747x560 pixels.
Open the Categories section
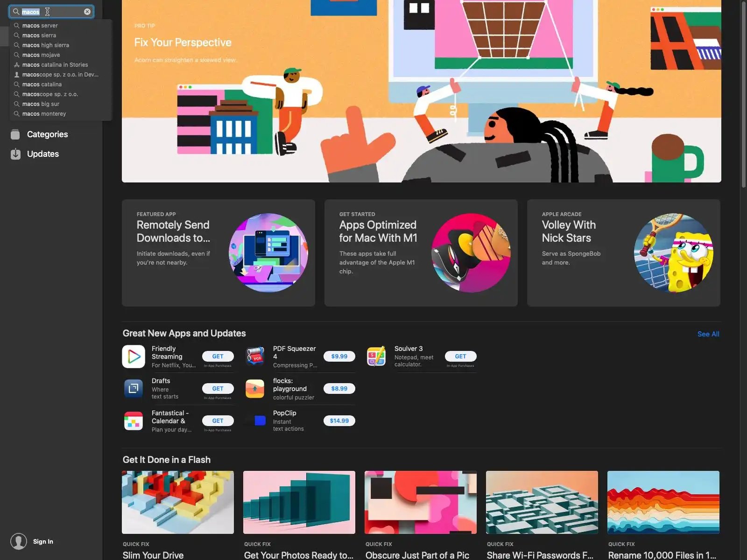tap(48, 134)
